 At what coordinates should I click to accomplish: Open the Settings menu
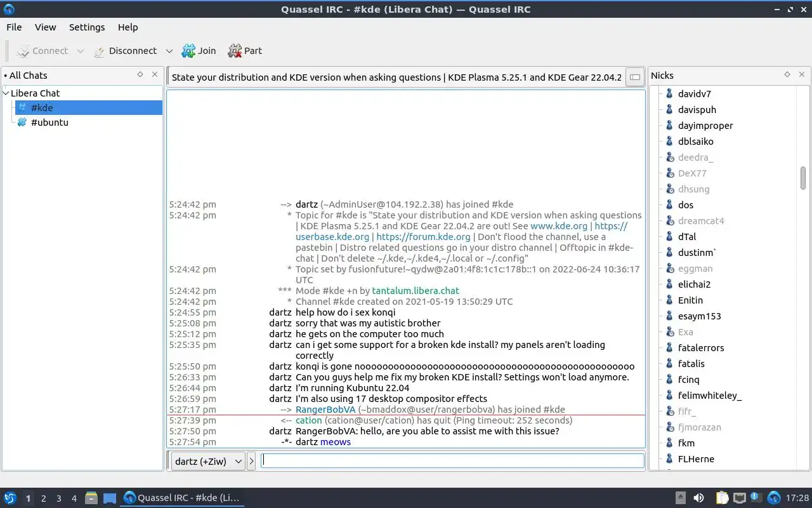click(87, 27)
